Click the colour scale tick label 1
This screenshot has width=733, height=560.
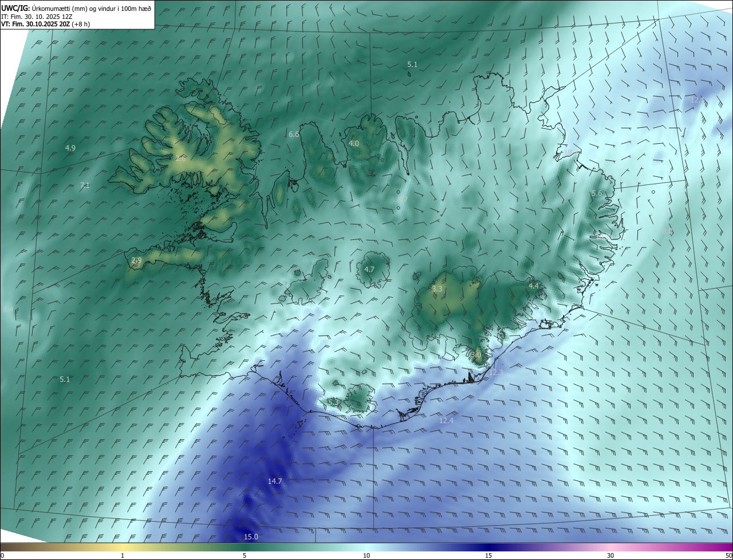pos(123,555)
